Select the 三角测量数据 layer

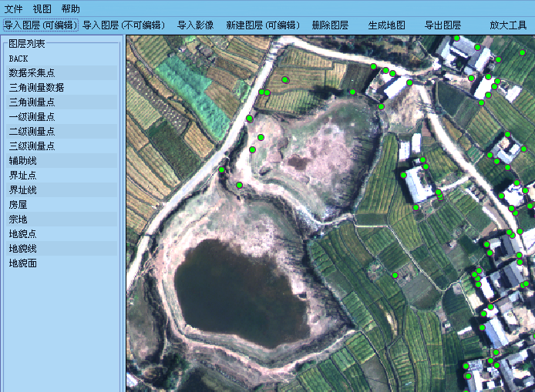pyautogui.click(x=62, y=88)
